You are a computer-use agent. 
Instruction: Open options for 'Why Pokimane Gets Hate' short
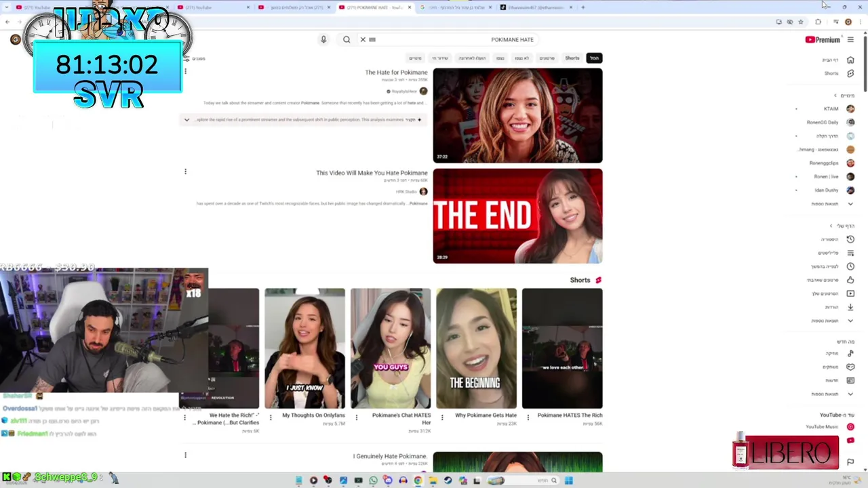coord(442,418)
